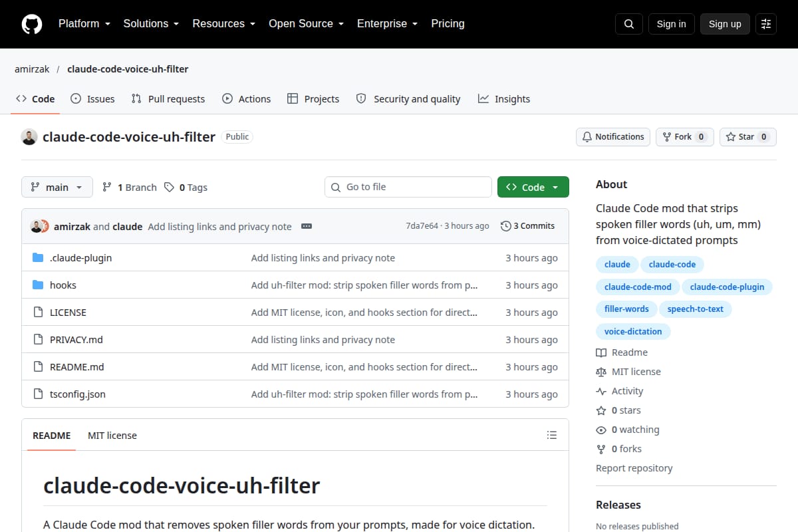
Task: Open the .claude-plugin folder
Action: 80,258
